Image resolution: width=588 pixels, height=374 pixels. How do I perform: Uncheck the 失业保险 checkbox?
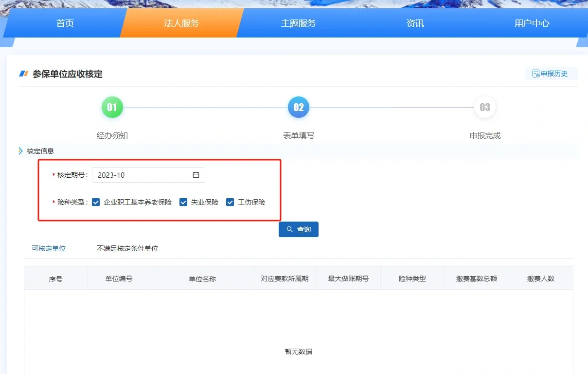click(183, 202)
